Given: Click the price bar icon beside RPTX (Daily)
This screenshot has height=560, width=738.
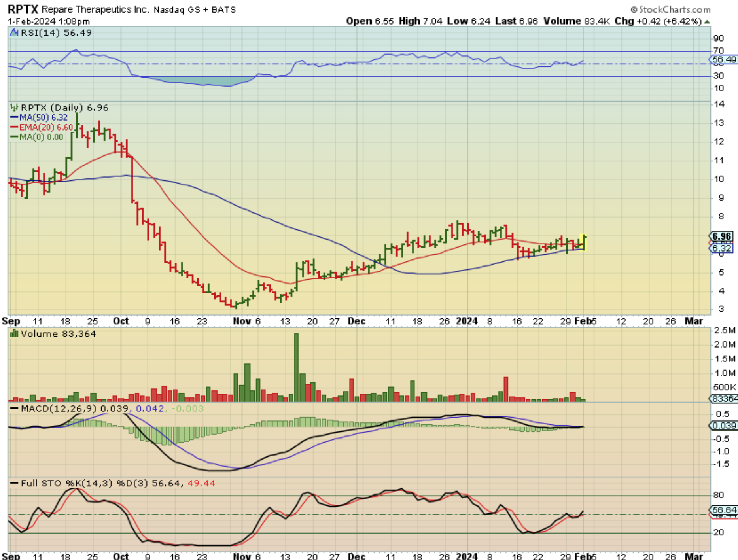Looking at the screenshot, I should (14, 108).
